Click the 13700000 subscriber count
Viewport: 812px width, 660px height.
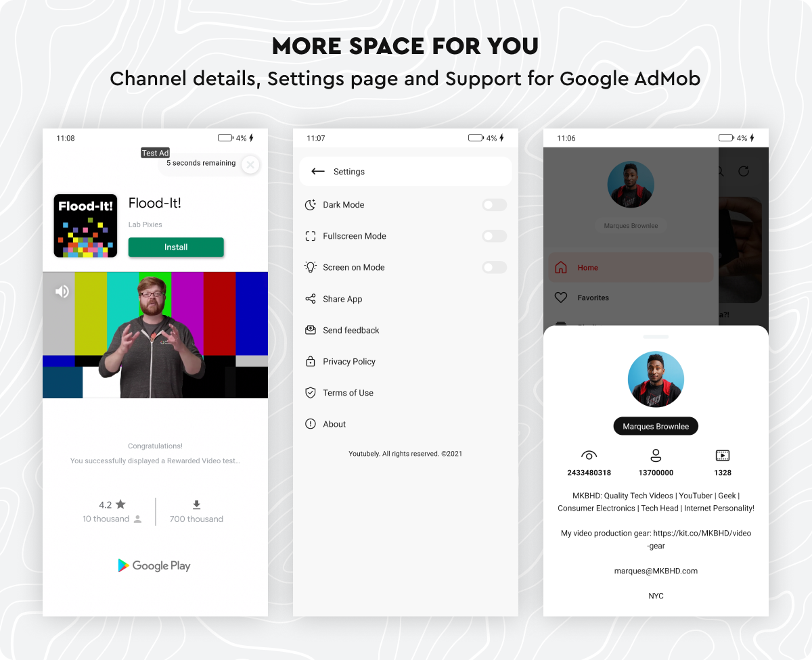[x=656, y=473]
